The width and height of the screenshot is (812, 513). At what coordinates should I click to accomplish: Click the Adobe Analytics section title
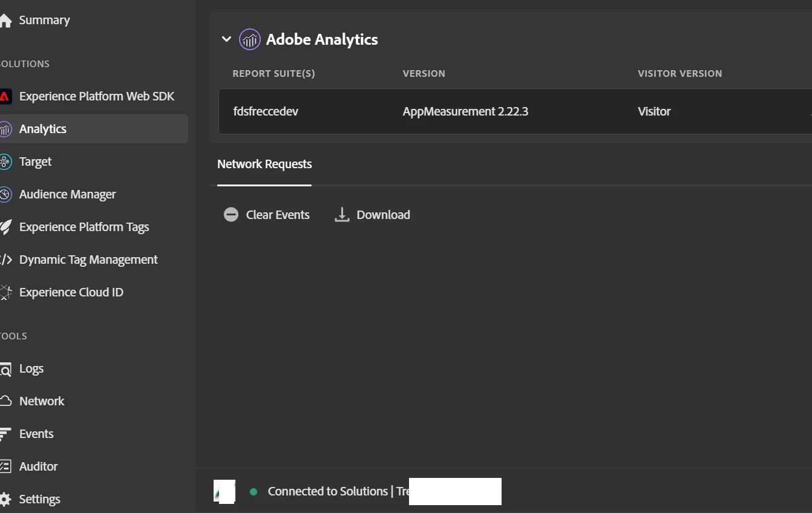[322, 39]
